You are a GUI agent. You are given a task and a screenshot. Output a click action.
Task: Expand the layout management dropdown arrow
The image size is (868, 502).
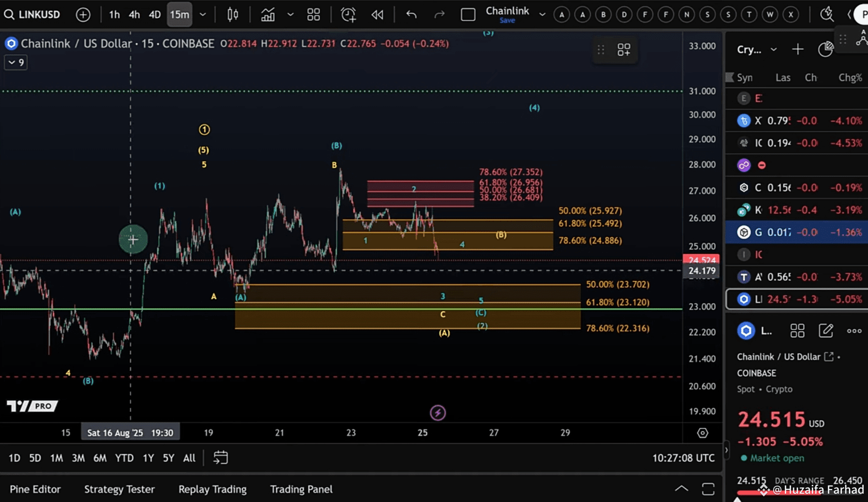click(542, 14)
